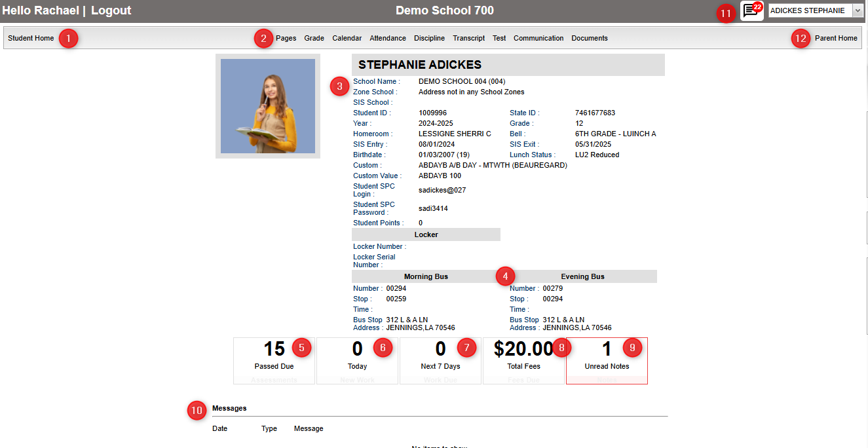Open the Pages menu

(x=286, y=38)
